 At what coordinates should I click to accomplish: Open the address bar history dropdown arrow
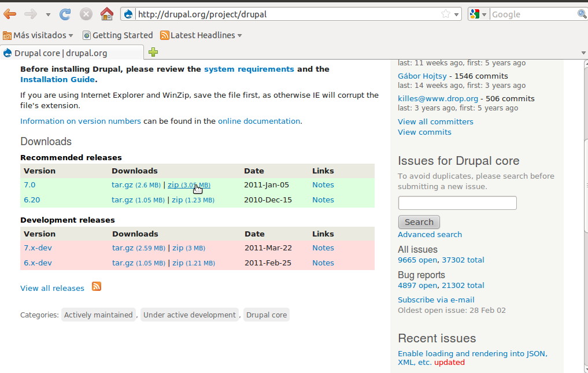pyautogui.click(x=457, y=14)
